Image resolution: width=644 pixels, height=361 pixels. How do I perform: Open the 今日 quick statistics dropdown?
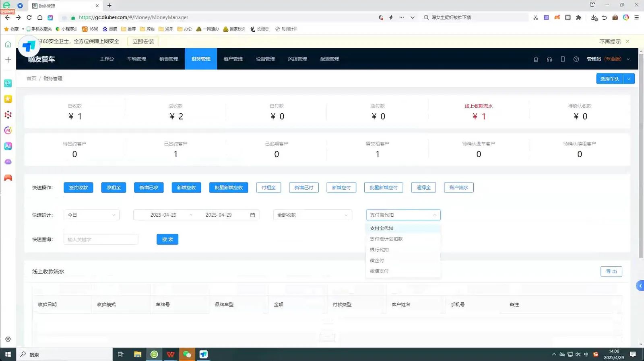coord(91,215)
